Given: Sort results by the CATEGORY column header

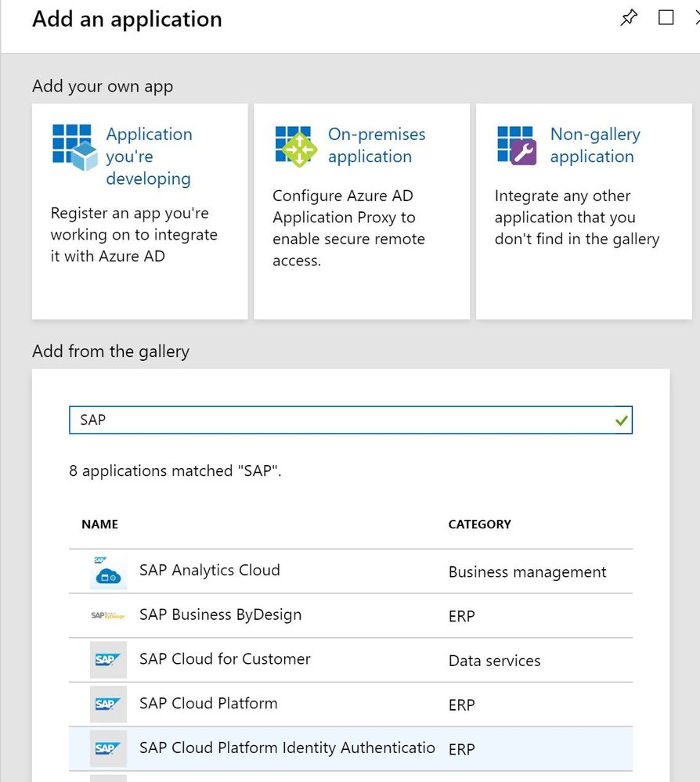Looking at the screenshot, I should [x=479, y=524].
